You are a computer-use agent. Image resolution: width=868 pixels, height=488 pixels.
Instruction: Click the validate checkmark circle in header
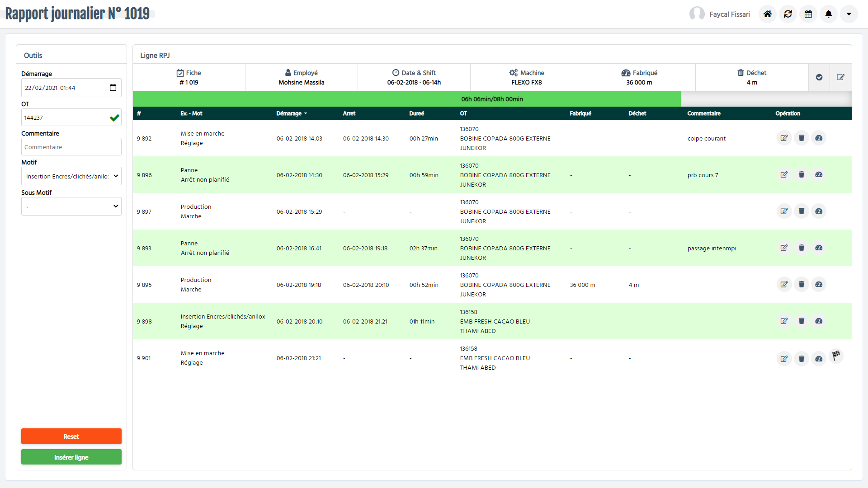[x=819, y=77]
